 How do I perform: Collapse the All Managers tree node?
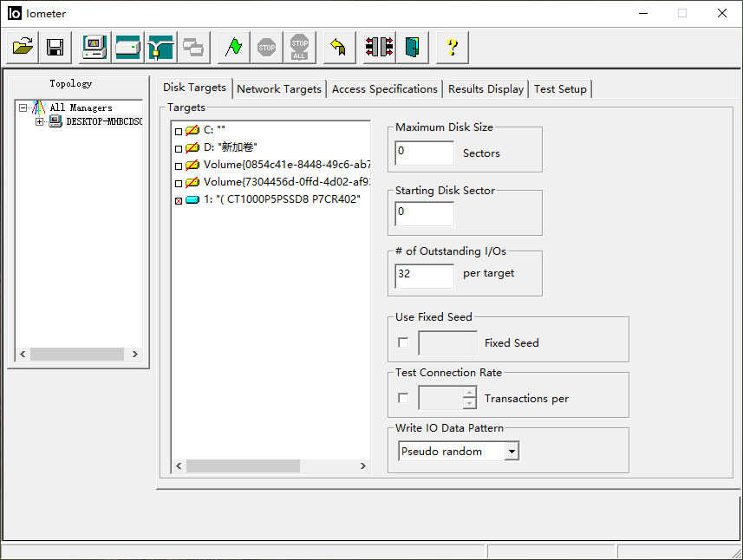click(x=23, y=108)
